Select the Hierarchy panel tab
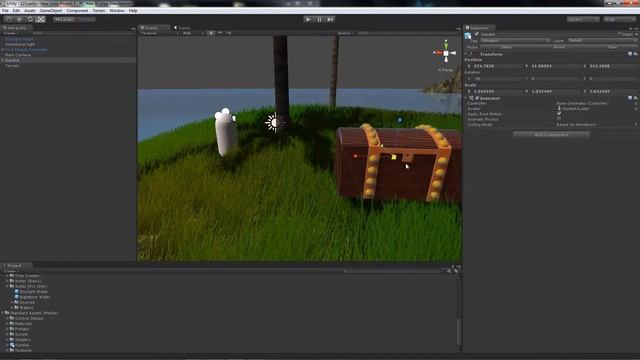 pos(16,28)
